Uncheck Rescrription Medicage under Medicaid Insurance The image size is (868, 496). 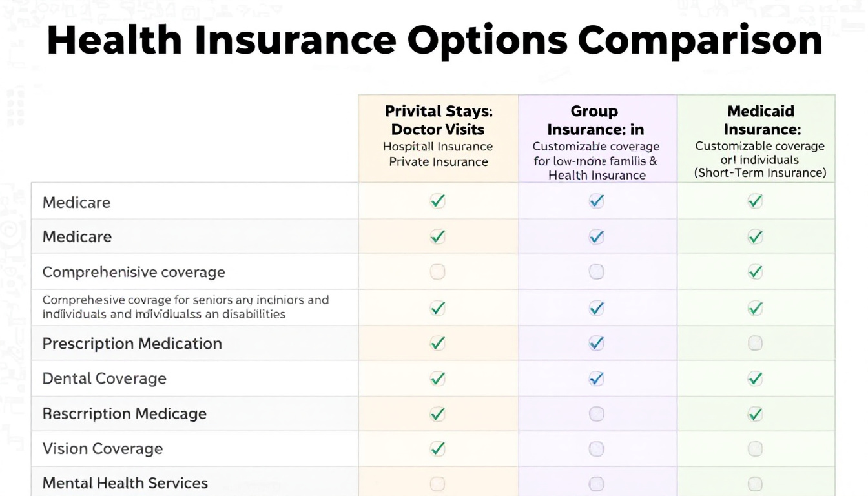pos(755,413)
